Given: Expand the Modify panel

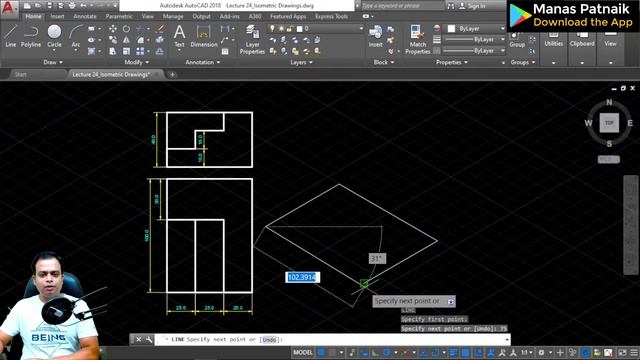Looking at the screenshot, I should point(136,62).
